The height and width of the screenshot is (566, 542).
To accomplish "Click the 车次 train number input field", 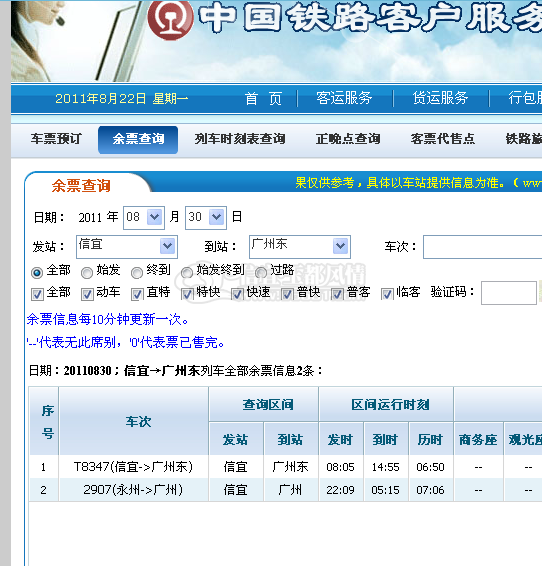I will coord(482,247).
